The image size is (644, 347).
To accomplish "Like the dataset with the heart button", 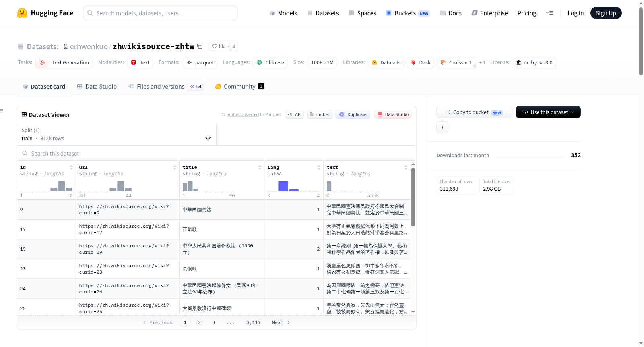I will [219, 46].
